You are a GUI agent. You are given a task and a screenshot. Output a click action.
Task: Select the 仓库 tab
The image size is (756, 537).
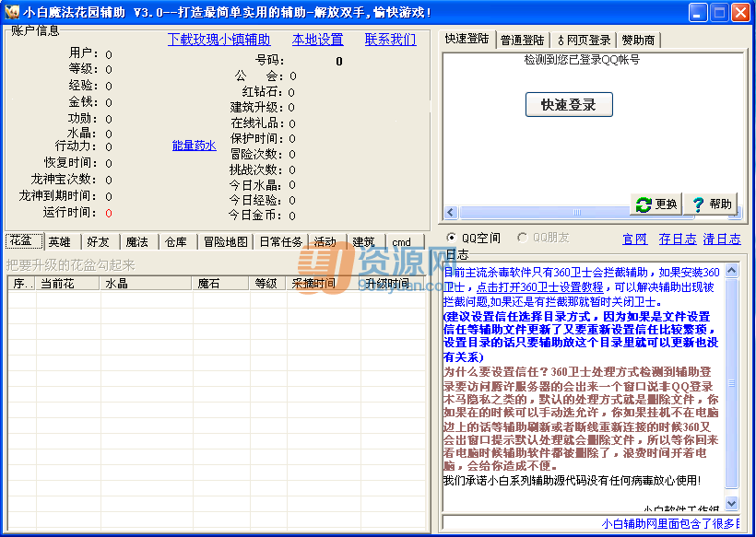[x=178, y=241]
